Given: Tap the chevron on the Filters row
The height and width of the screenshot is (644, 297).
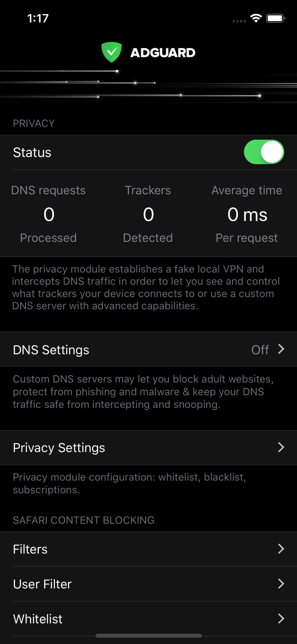Looking at the screenshot, I should point(281,549).
